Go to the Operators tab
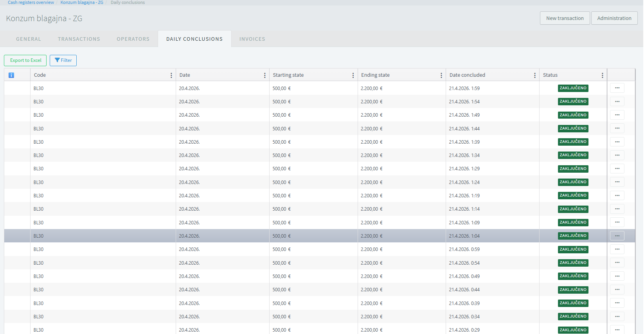This screenshot has height=334, width=644. pyautogui.click(x=133, y=39)
